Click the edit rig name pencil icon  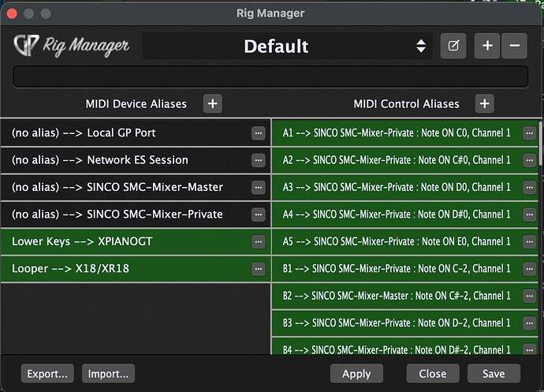[x=453, y=46]
